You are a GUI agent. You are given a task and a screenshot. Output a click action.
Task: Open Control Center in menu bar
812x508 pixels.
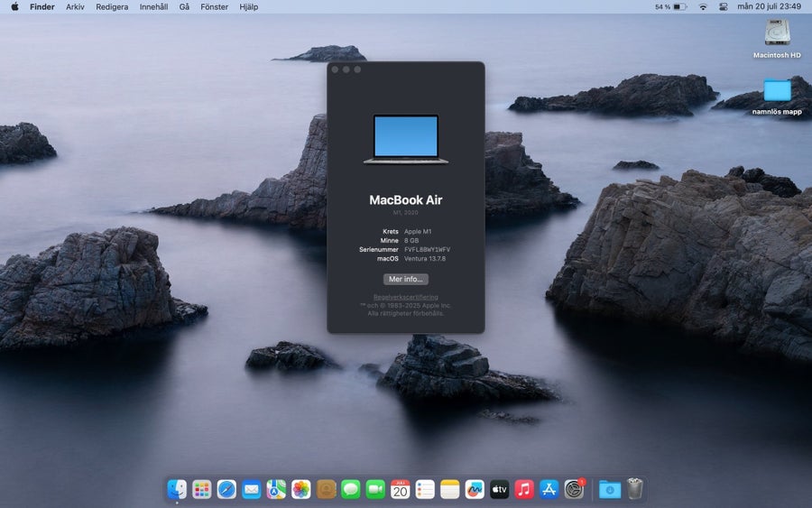click(x=724, y=6)
